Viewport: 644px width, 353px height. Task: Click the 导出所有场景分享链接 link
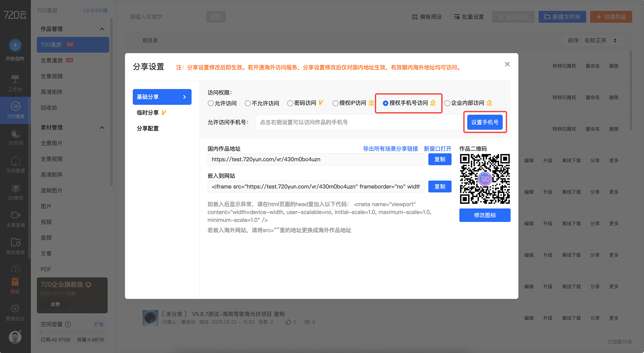(390, 149)
